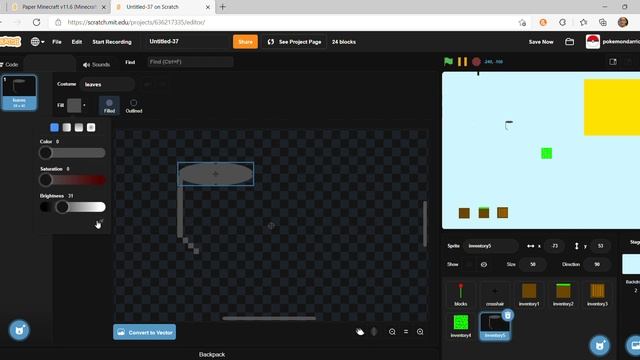Select the inventory4 sprite
The height and width of the screenshot is (360, 640).
tap(460, 326)
